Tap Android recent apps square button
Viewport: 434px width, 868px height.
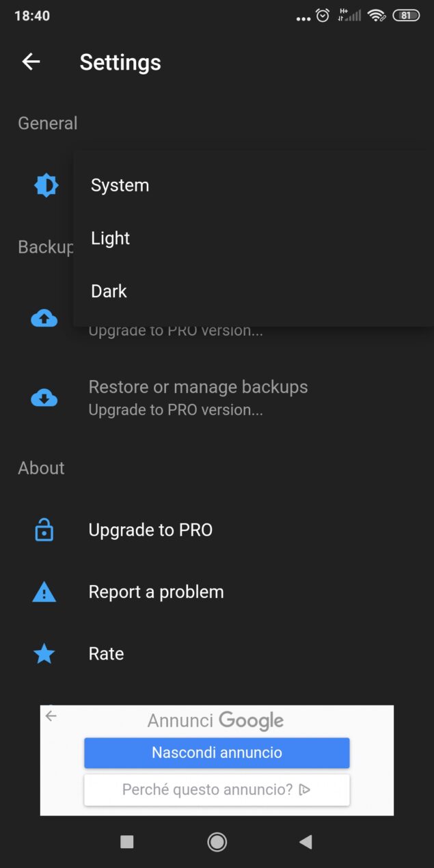[x=127, y=842]
